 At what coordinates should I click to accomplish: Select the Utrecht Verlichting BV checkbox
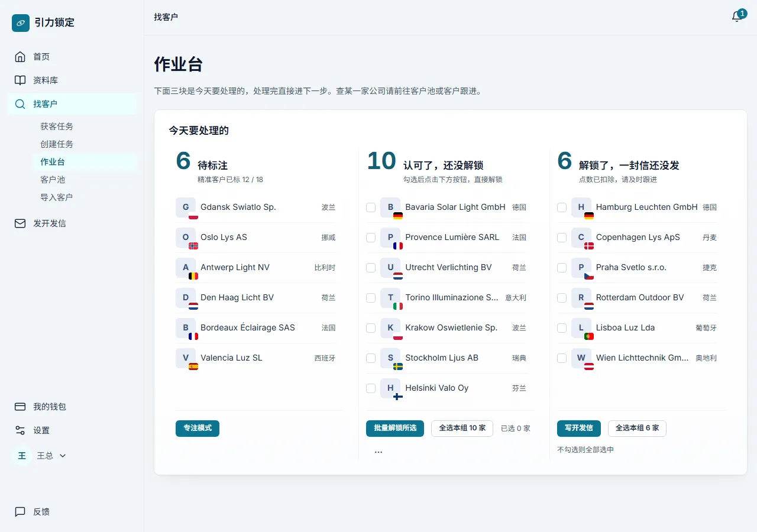coord(371,268)
